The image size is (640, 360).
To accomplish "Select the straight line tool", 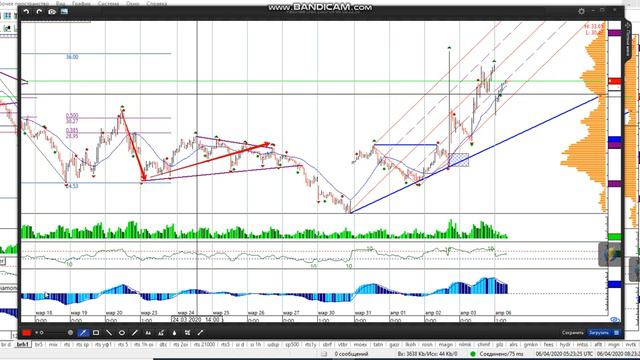I will point(109,333).
